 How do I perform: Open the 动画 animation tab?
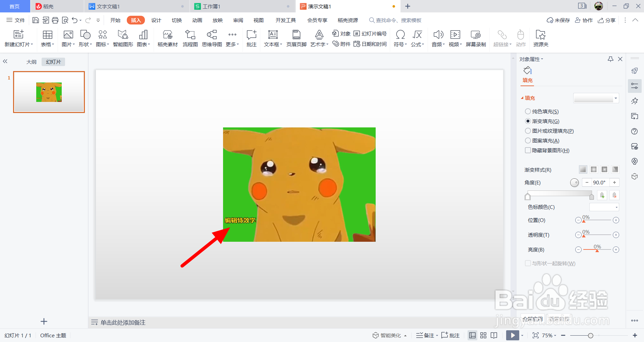click(197, 20)
